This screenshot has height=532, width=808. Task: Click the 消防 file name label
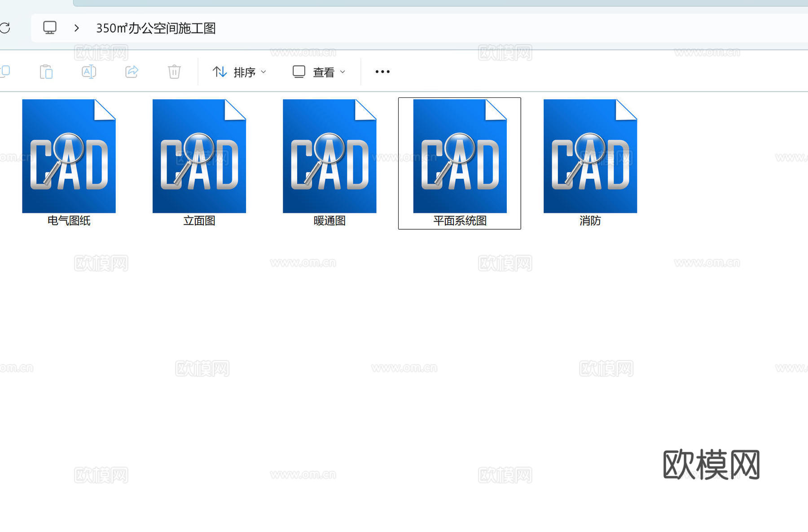[x=590, y=220]
